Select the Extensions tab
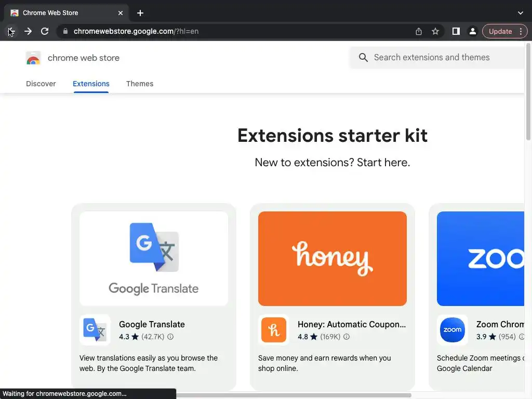This screenshot has height=399, width=532. (91, 84)
